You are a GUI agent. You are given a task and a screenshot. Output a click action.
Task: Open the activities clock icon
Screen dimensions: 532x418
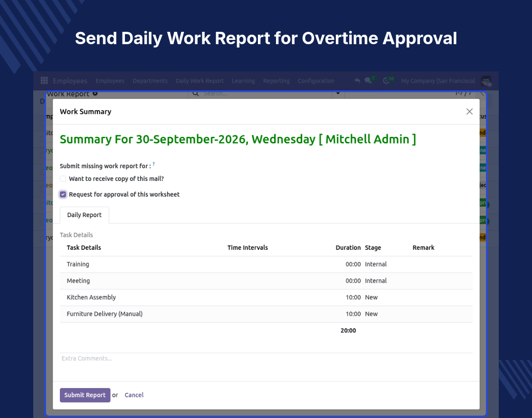click(x=386, y=81)
